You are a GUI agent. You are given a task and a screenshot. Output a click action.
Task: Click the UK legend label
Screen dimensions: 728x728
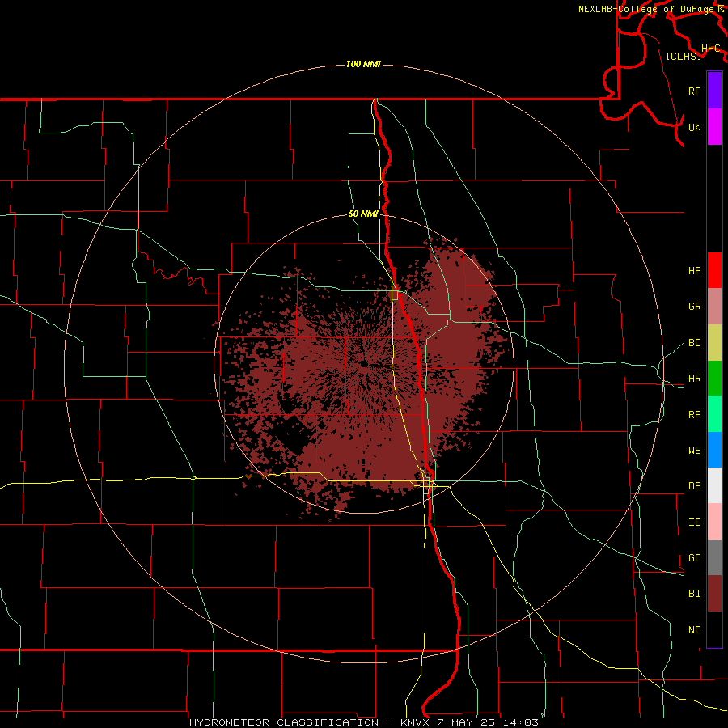click(x=694, y=127)
